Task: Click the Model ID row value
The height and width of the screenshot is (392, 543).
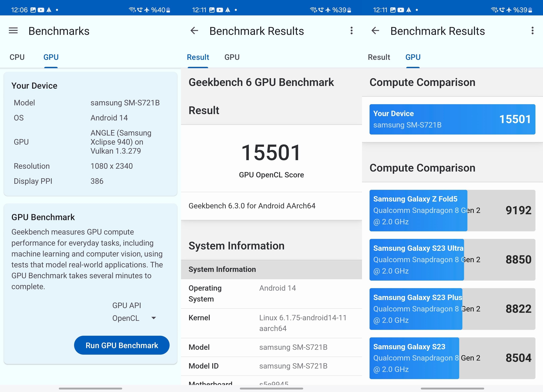Action: [293, 366]
